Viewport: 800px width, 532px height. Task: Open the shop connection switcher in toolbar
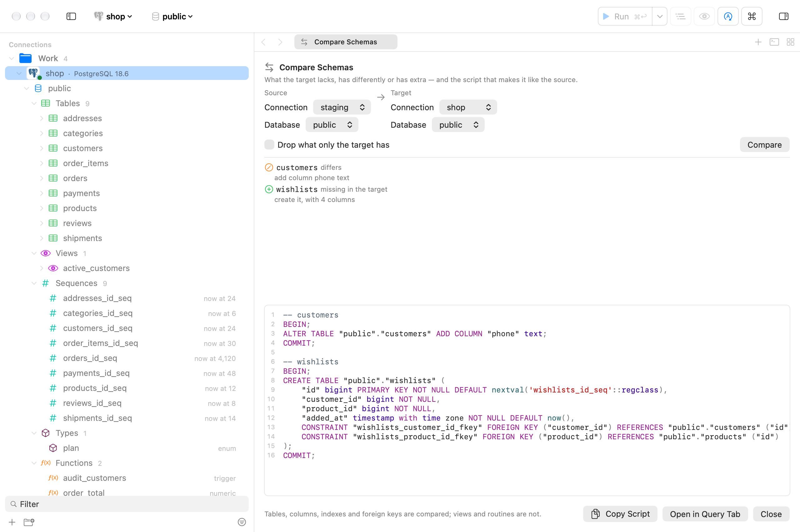coord(113,16)
